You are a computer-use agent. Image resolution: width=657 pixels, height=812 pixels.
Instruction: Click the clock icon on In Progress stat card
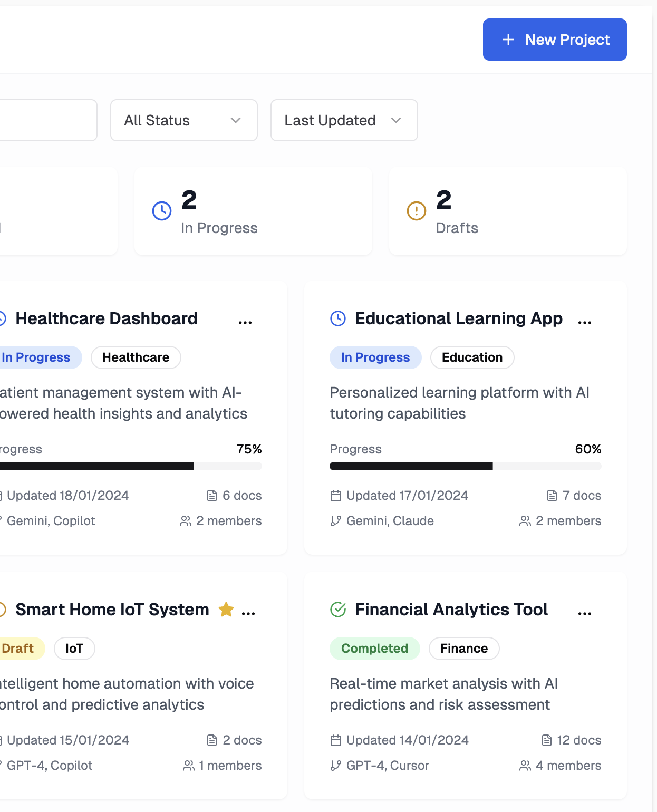162,211
